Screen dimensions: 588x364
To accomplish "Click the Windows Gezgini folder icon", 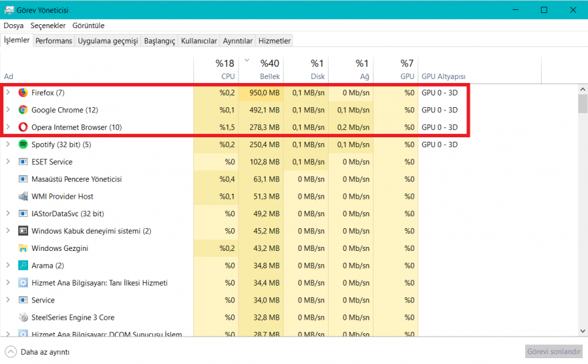I will 24,248.
